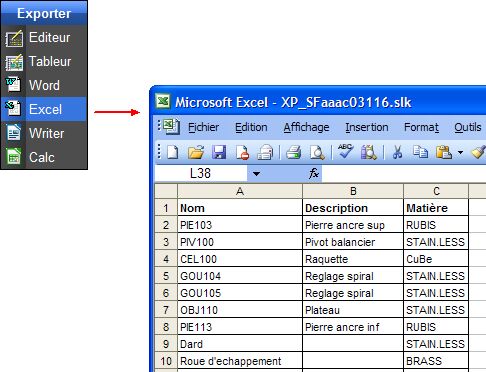Select Excel in the Exporter list
This screenshot has width=486, height=372.
(x=44, y=109)
